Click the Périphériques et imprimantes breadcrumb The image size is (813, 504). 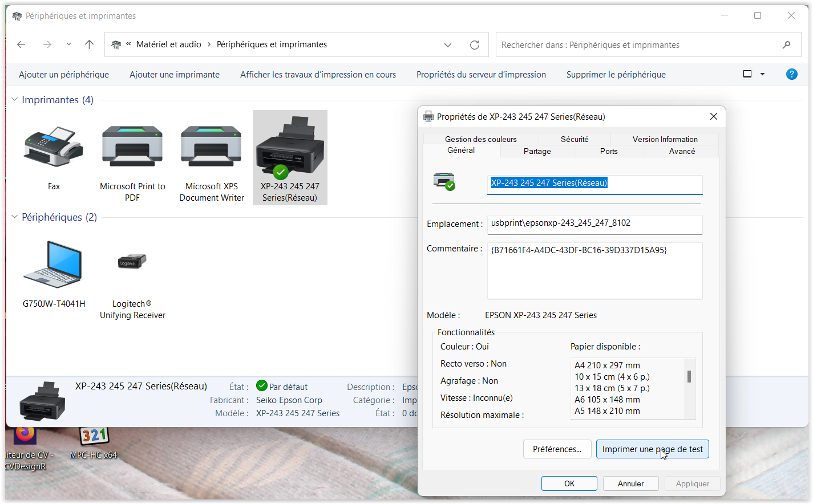[272, 44]
